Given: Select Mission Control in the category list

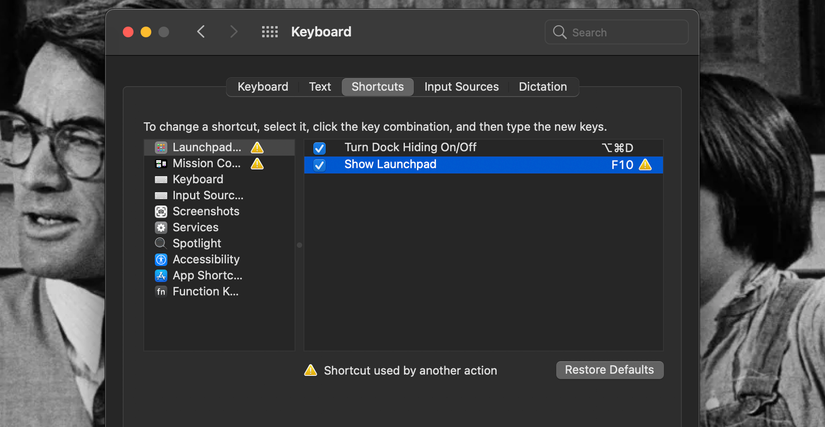Looking at the screenshot, I should pos(219,164).
